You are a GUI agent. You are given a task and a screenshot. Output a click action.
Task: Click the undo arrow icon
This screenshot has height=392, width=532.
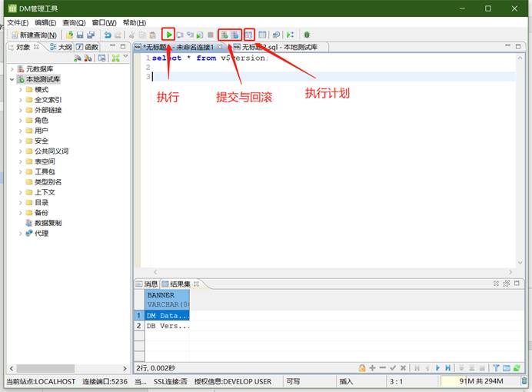(108, 35)
